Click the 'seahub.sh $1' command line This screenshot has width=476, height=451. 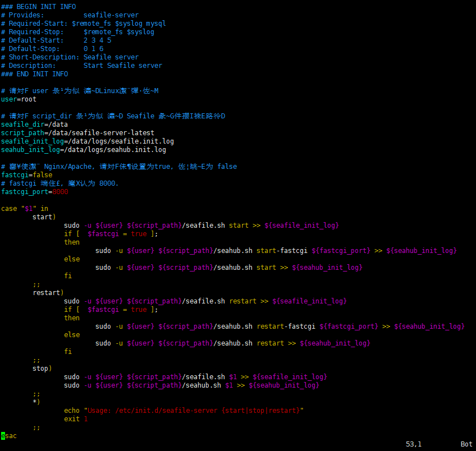191,385
